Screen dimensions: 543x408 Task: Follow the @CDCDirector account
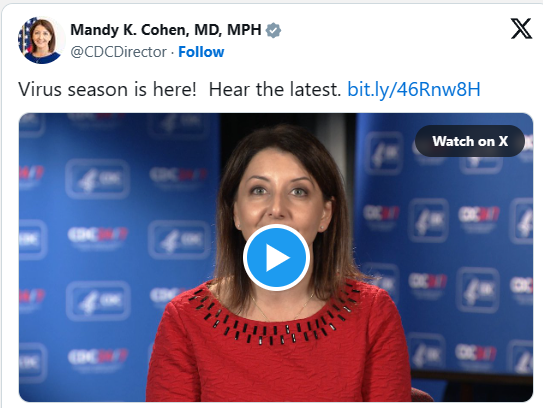coord(201,52)
